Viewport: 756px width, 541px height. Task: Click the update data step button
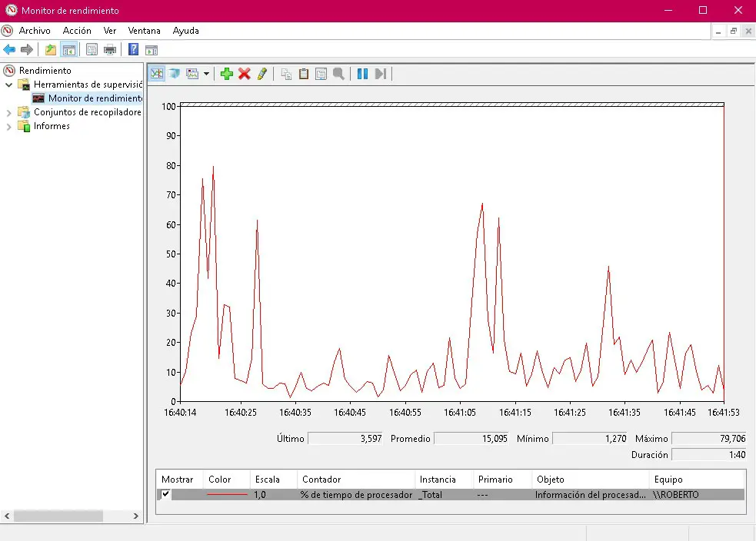[x=380, y=74]
